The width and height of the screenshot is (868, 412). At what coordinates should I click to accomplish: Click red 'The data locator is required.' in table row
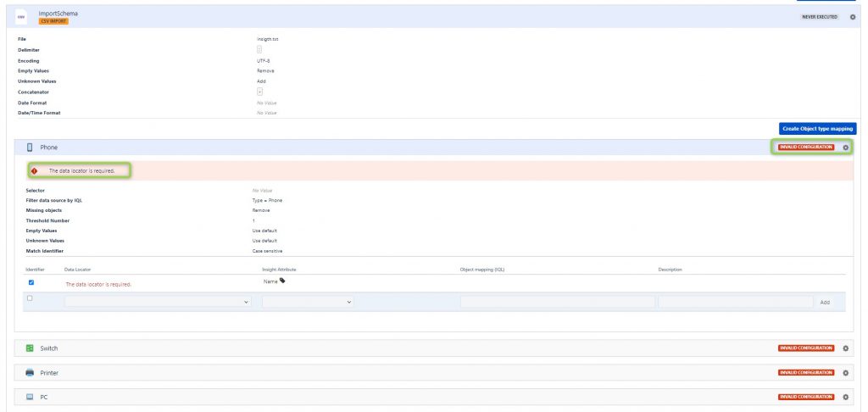click(98, 285)
